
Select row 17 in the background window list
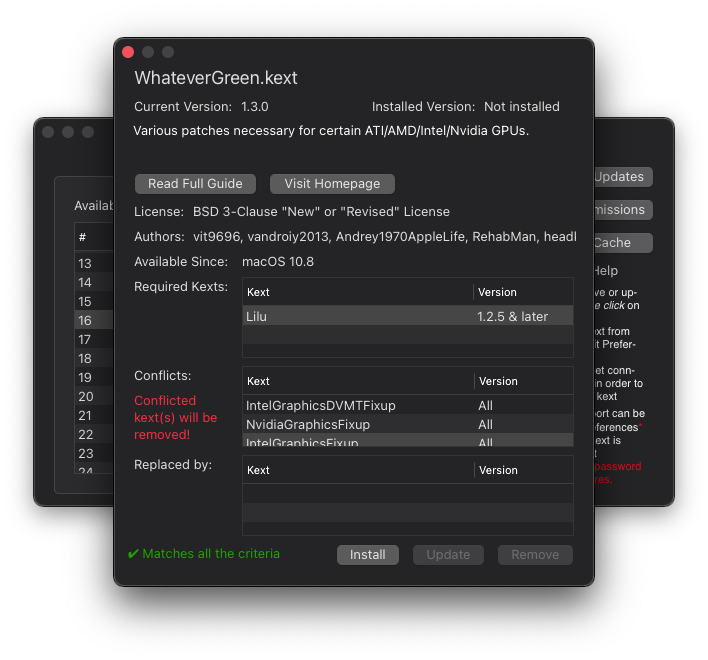94,339
